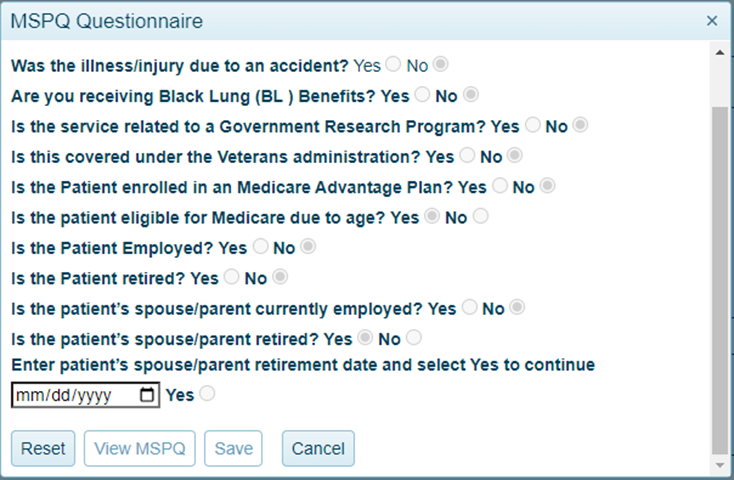
Task: Click the scroll up arrow
Action: (x=720, y=49)
